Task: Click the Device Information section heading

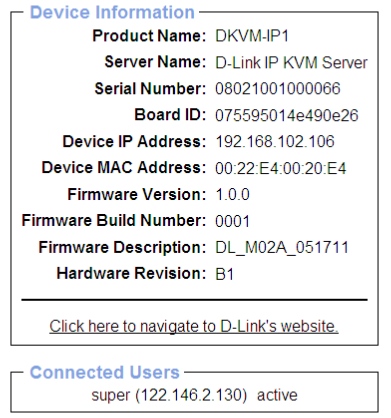Action: [112, 12]
